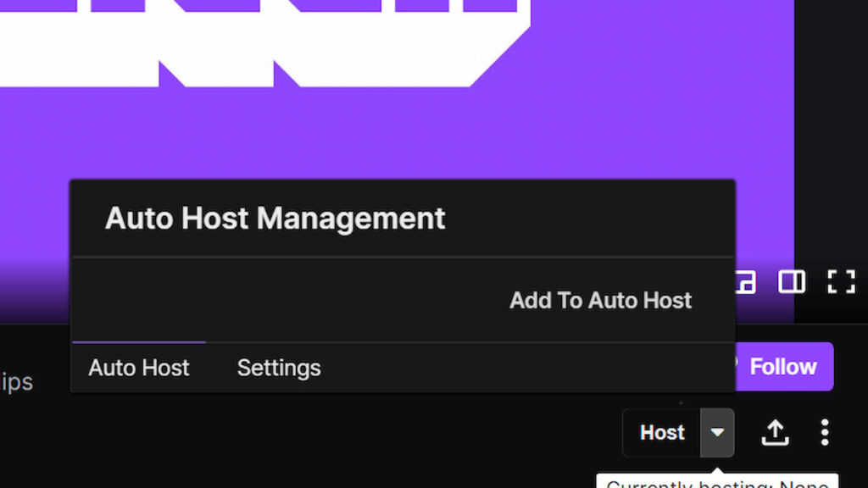Image resolution: width=868 pixels, height=488 pixels.
Task: Click the Auto Host Management panel header
Action: coord(275,218)
